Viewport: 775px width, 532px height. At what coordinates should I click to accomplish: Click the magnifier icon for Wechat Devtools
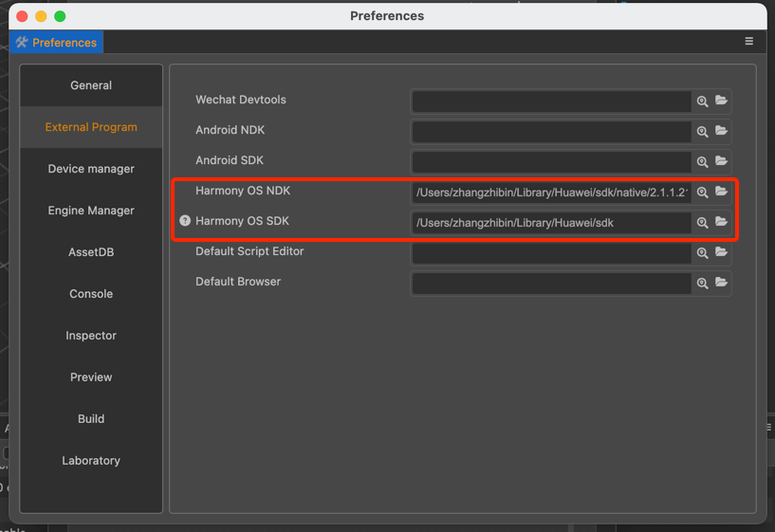coord(702,101)
